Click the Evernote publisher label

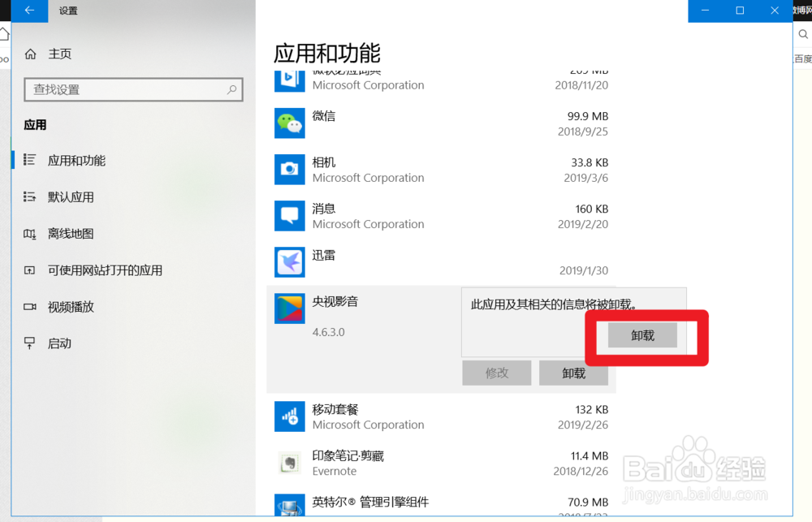[335, 471]
